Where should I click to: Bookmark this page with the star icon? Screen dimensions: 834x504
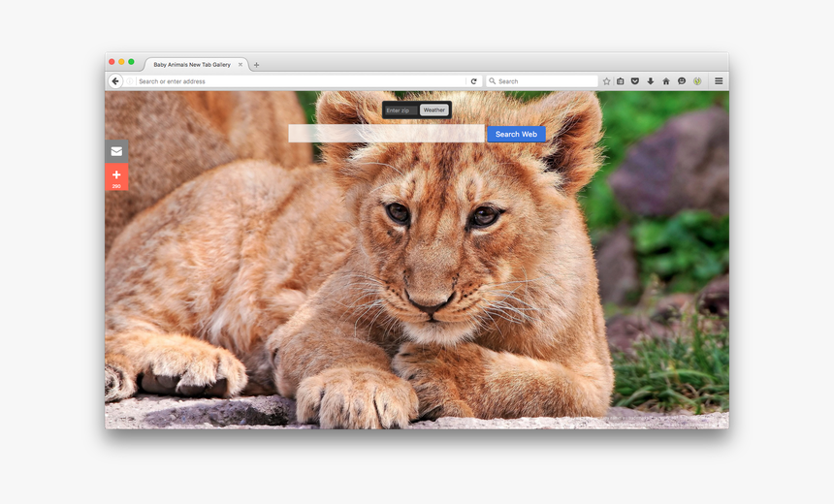(606, 81)
